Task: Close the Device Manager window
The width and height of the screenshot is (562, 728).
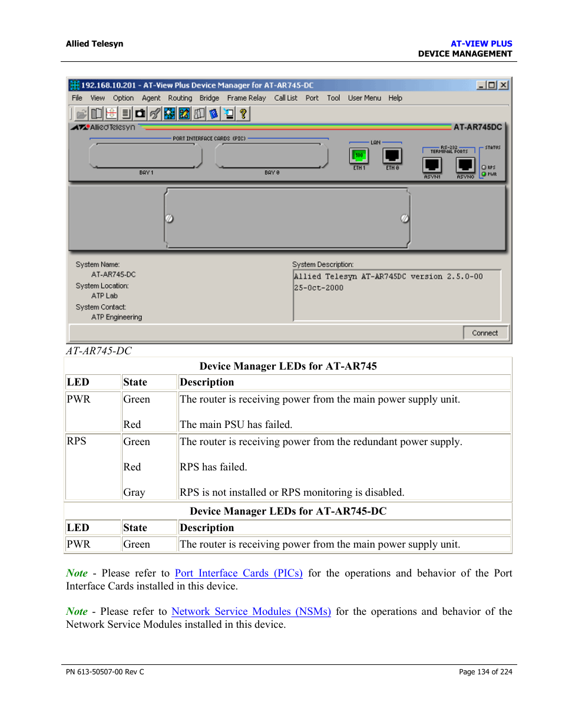Action: [504, 85]
